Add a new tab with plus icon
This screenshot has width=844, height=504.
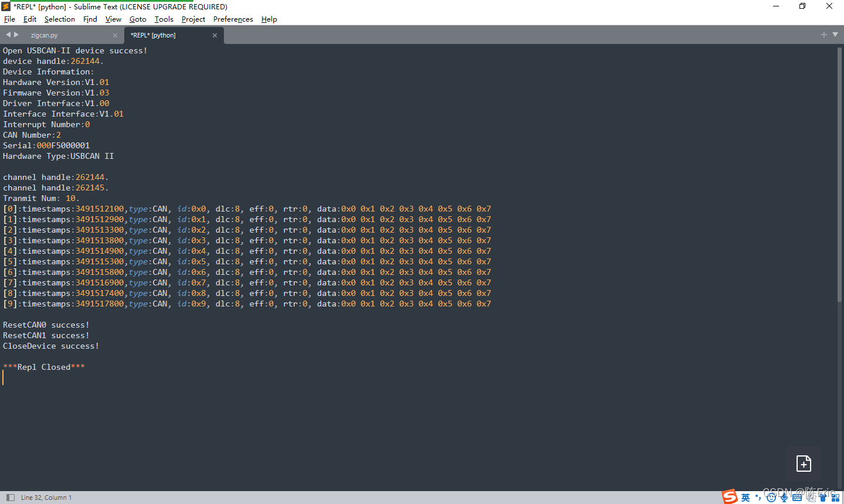(x=824, y=35)
